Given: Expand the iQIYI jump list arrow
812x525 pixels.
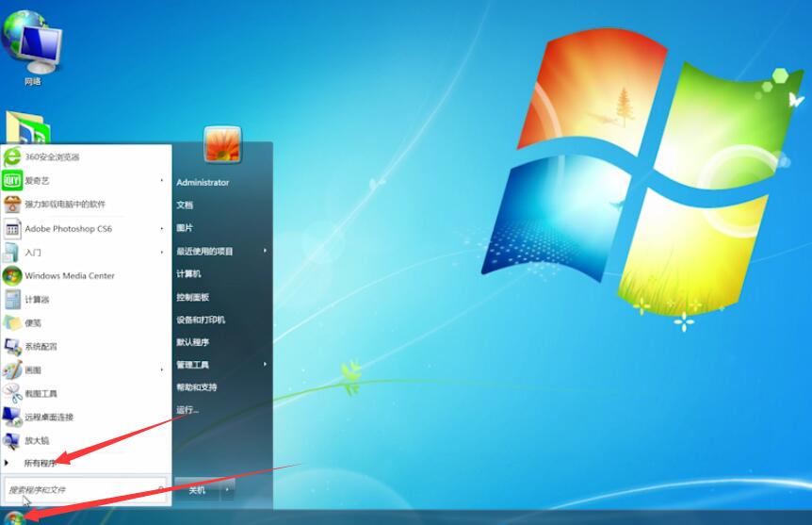Looking at the screenshot, I should [162, 180].
